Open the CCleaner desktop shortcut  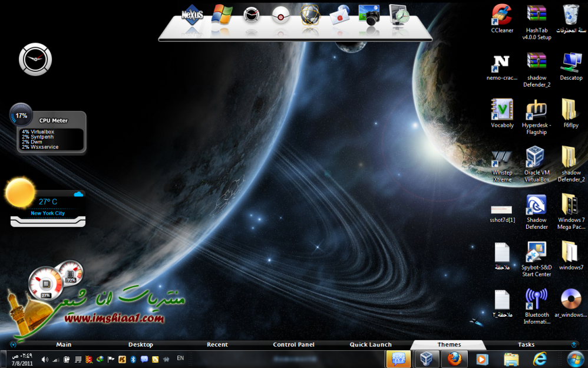coord(502,19)
